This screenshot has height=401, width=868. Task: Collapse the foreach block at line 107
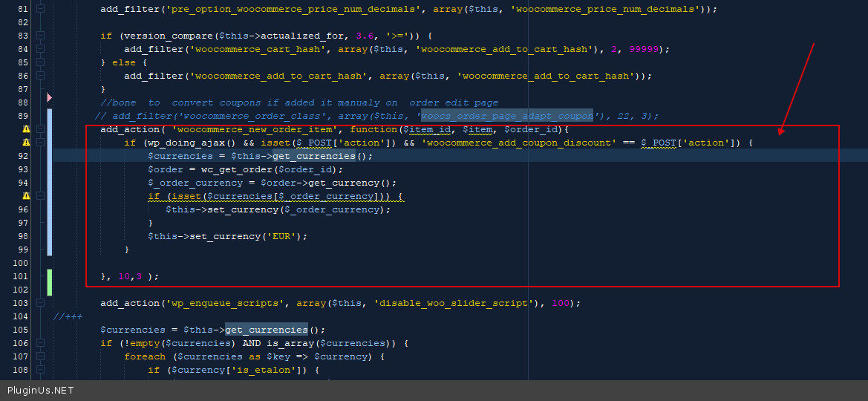coord(41,356)
